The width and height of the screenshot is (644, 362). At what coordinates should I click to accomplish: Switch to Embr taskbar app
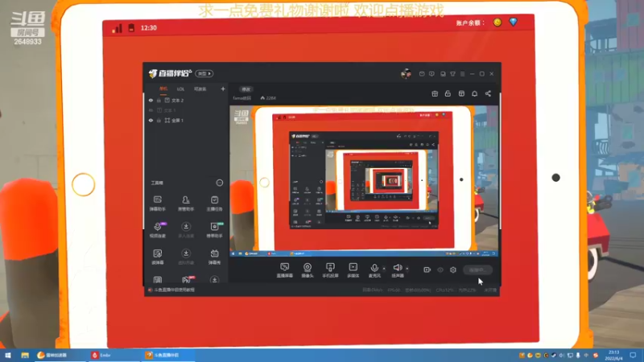tap(114, 356)
